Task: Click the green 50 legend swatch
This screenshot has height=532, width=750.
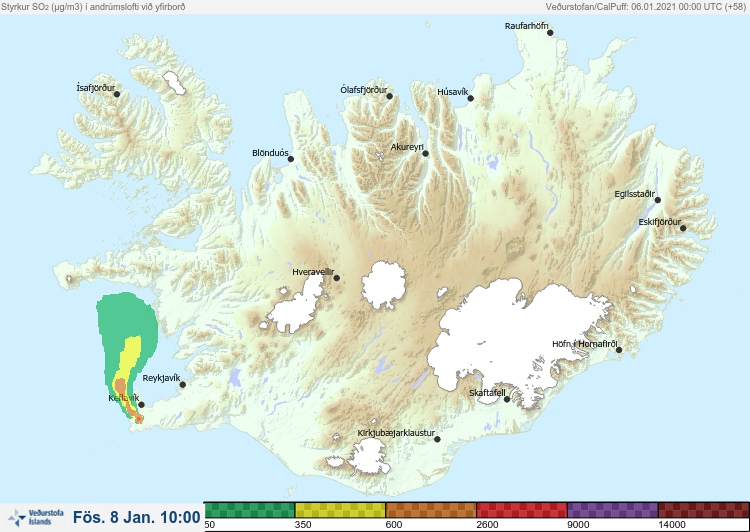Action: tap(250, 510)
